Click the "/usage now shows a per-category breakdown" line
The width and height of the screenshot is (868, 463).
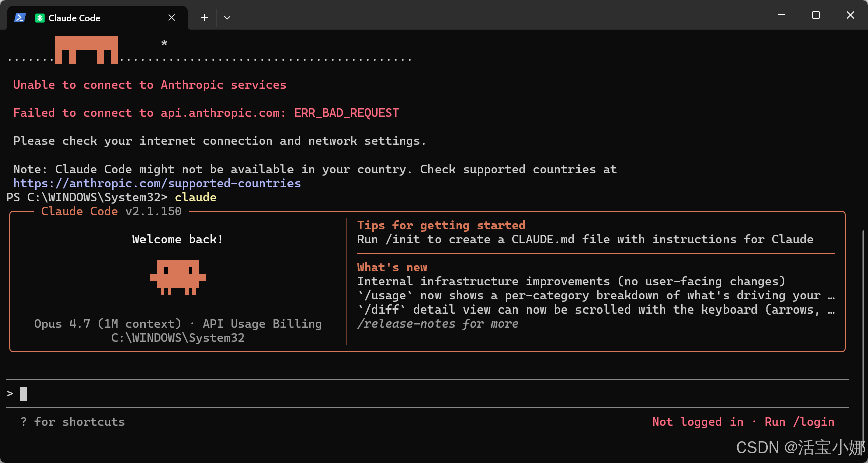(x=596, y=295)
